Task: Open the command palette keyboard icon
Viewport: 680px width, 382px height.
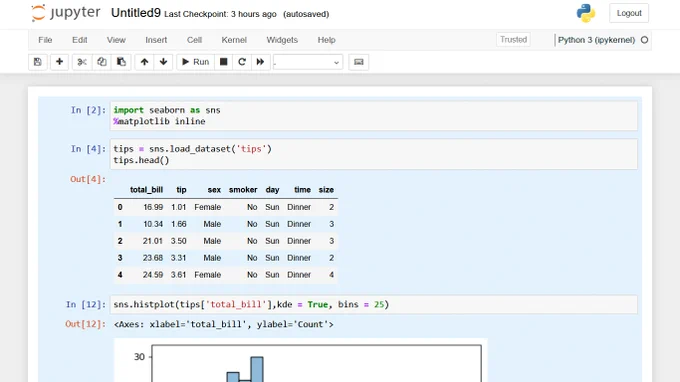Action: pyautogui.click(x=359, y=62)
